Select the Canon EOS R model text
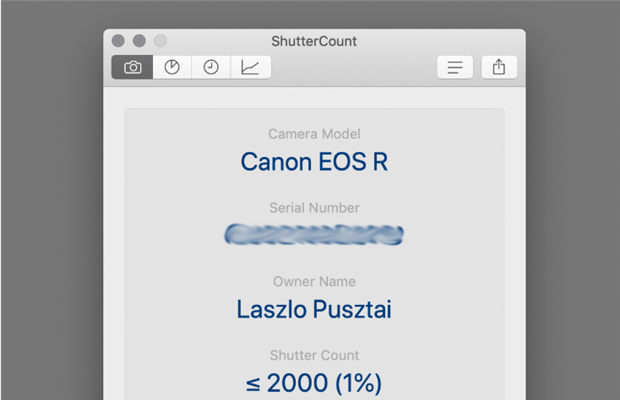Viewport: 620px width, 400px height. coord(314,162)
